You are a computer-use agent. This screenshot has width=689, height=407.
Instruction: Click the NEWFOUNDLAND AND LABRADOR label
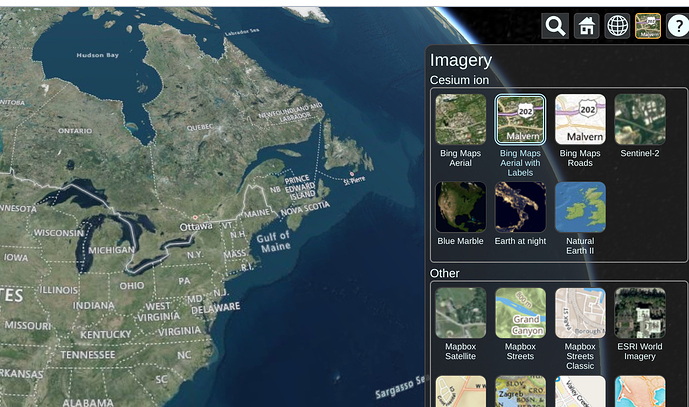(x=290, y=113)
